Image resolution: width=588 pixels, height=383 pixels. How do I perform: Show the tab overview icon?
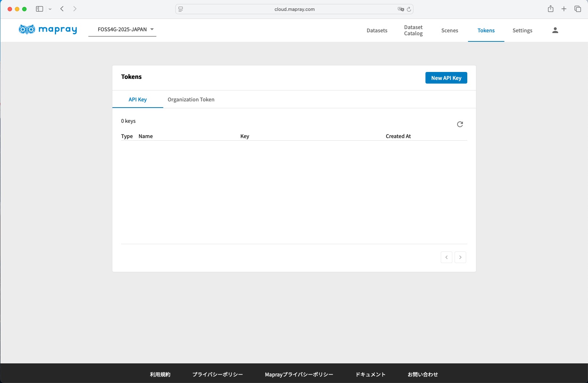(x=577, y=9)
